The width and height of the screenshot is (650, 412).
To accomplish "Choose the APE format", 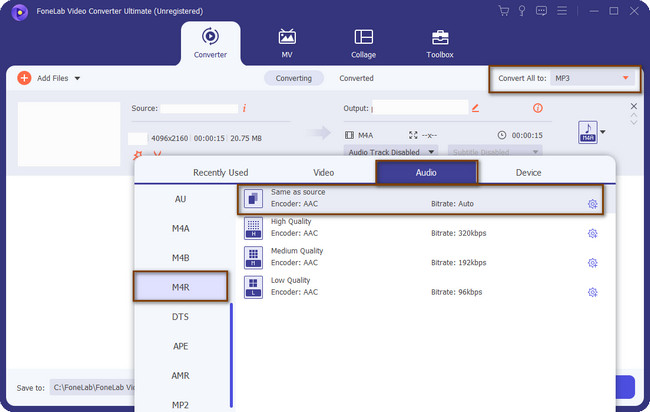I will coord(180,346).
